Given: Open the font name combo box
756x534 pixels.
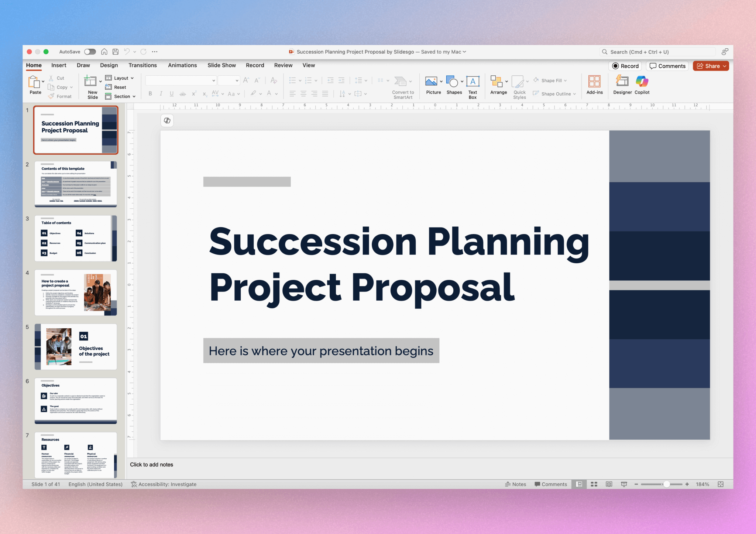Looking at the screenshot, I should click(181, 81).
